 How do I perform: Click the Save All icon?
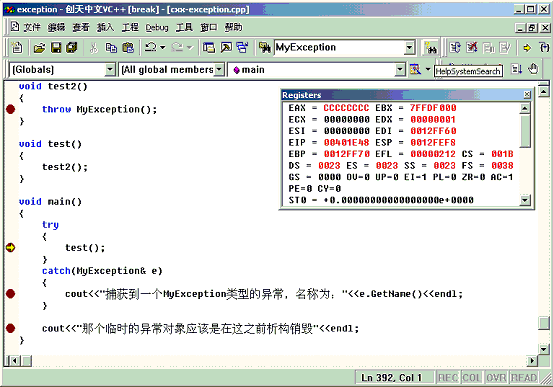click(72, 47)
